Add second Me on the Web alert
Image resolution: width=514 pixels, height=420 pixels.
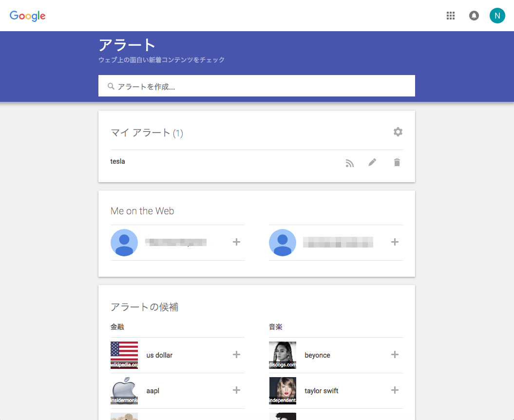click(395, 242)
